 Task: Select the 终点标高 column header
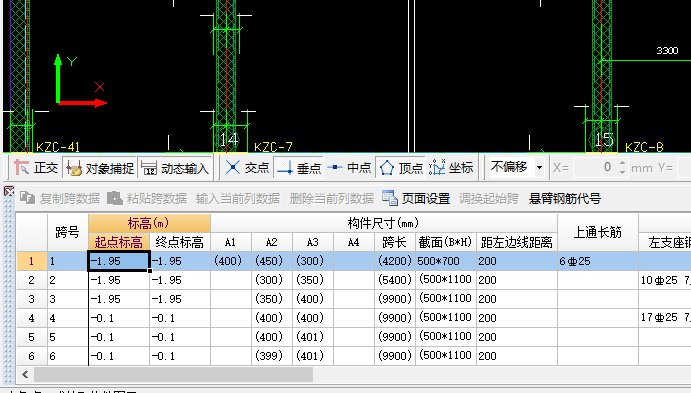coord(180,242)
